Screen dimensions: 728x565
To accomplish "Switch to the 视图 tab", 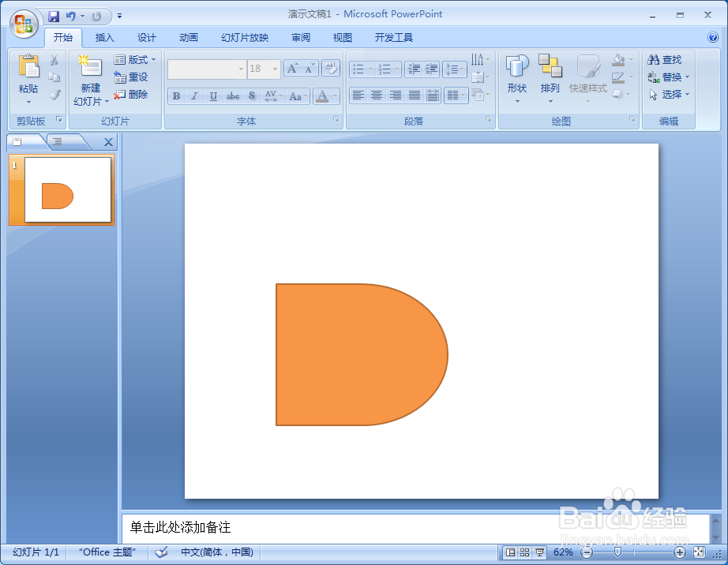I will (x=342, y=38).
